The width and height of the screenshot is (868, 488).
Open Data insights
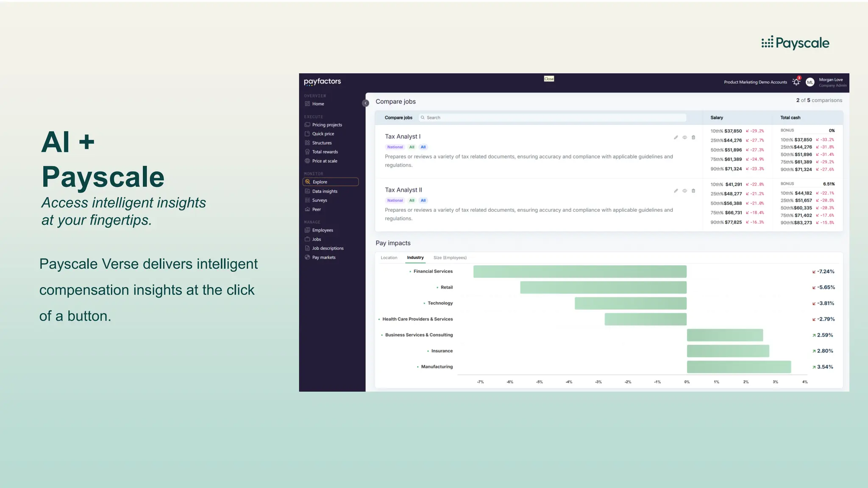coord(321,191)
